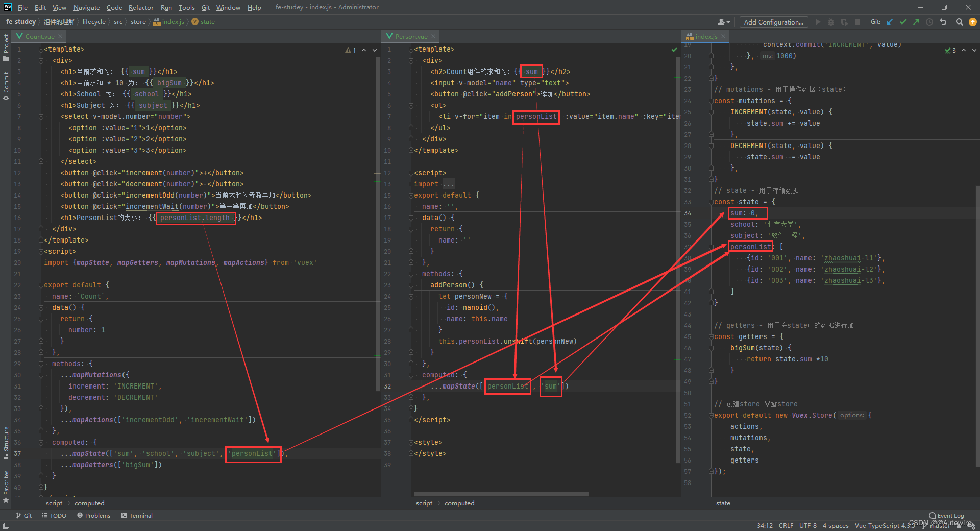Click the 3 typos indicator in index.js

click(950, 50)
